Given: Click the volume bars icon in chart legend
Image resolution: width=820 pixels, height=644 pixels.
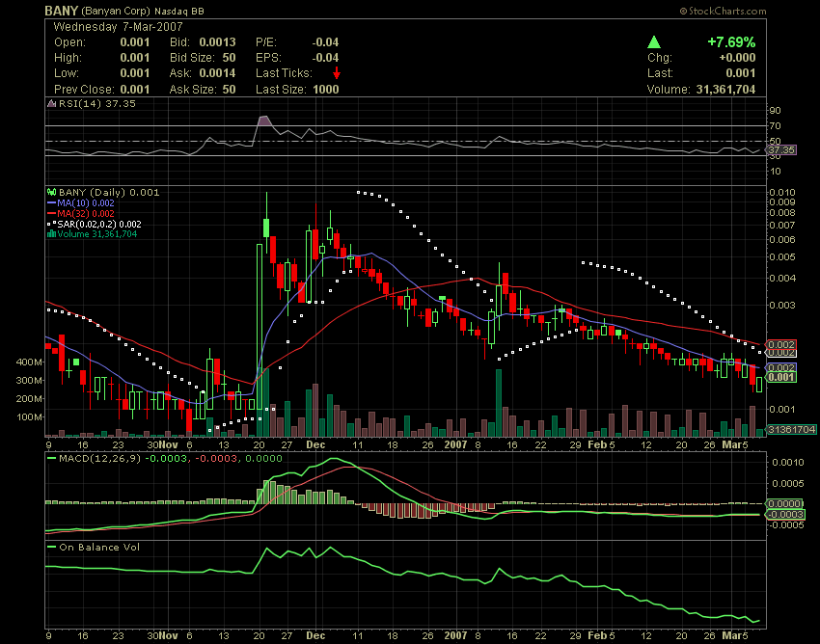Looking at the screenshot, I should 52,233.
